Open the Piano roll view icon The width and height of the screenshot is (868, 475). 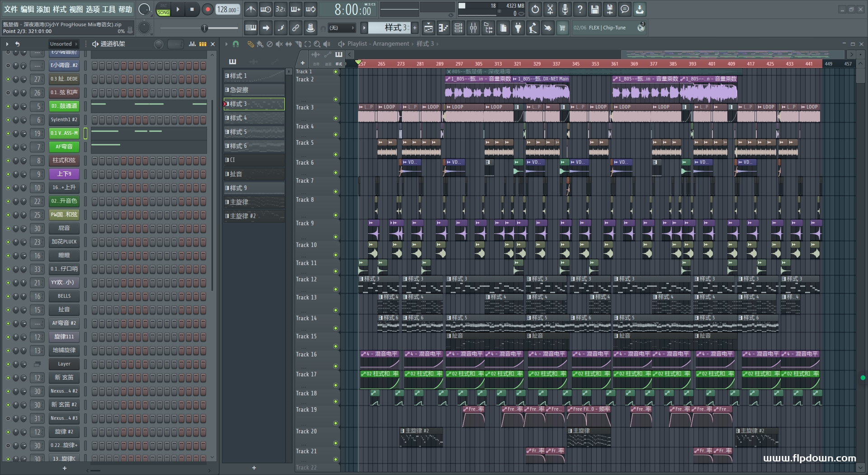pos(443,28)
